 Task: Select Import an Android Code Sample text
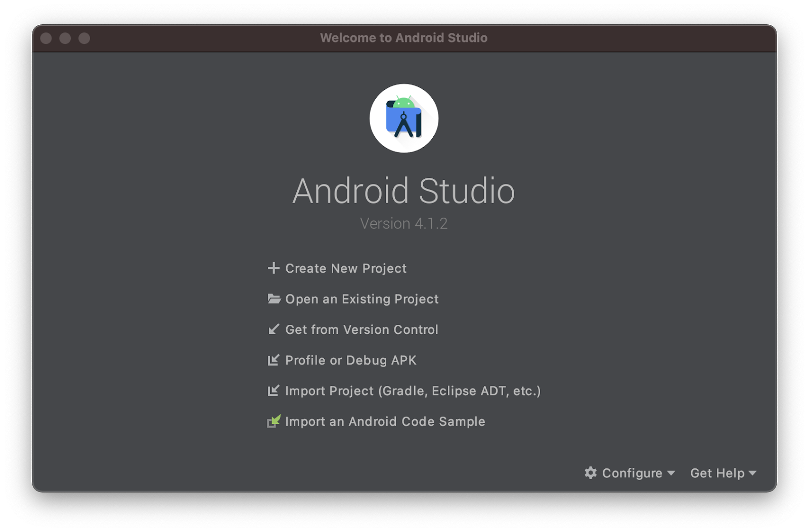point(385,421)
